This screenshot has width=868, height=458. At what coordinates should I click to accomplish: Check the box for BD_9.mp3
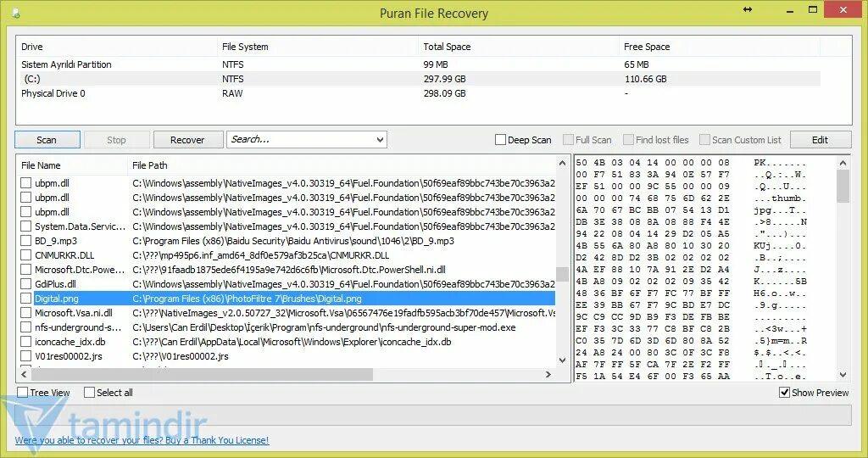point(26,240)
